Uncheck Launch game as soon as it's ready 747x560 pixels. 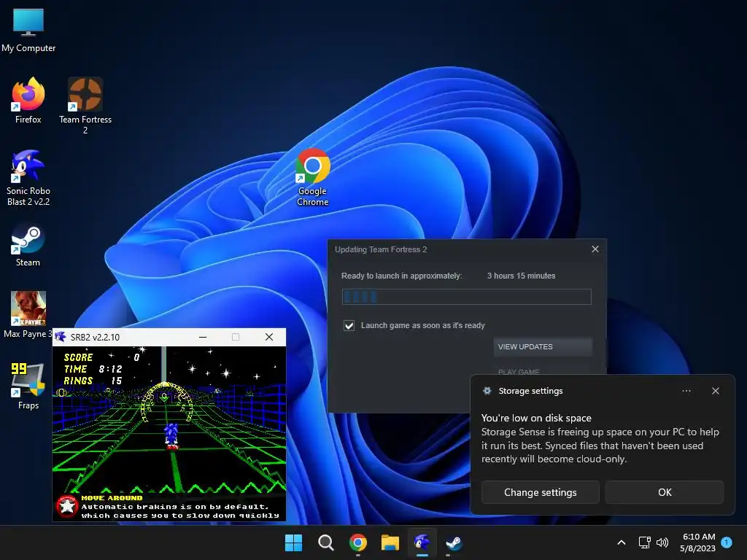point(349,326)
